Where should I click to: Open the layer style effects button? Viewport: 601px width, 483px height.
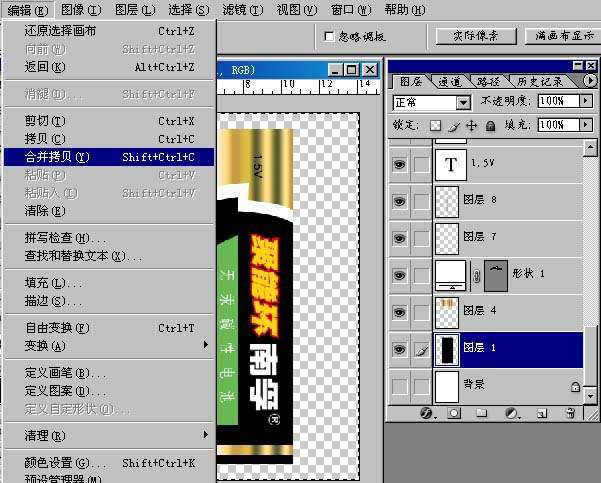[x=426, y=412]
